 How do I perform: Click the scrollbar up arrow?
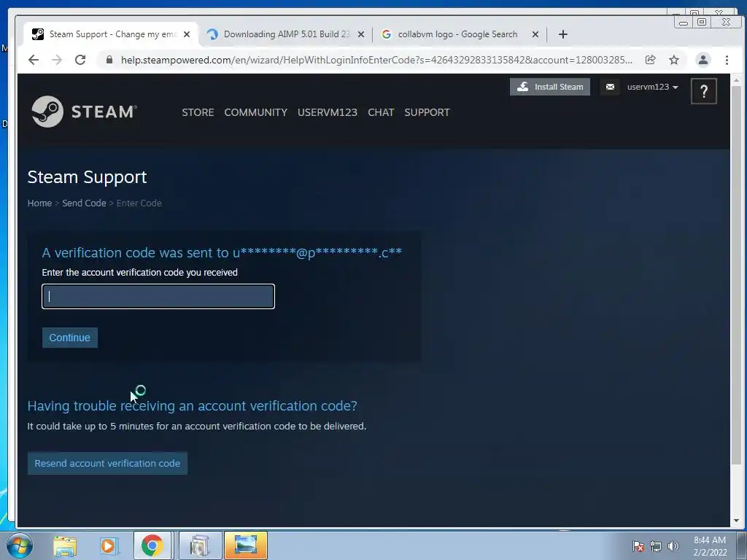click(x=736, y=80)
